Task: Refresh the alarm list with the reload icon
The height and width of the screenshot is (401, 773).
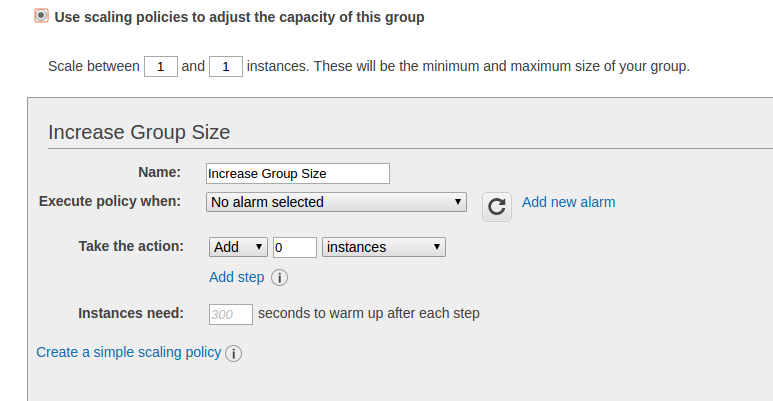Action: (496, 206)
